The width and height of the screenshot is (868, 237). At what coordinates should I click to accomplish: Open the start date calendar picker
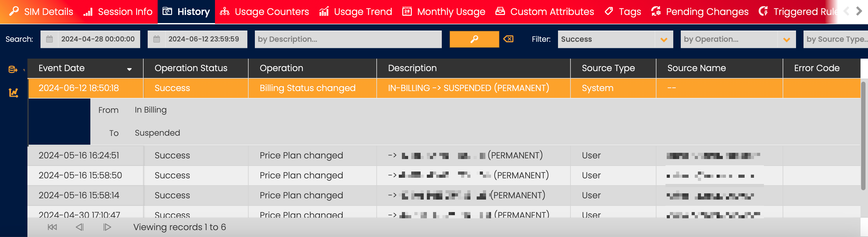point(50,39)
